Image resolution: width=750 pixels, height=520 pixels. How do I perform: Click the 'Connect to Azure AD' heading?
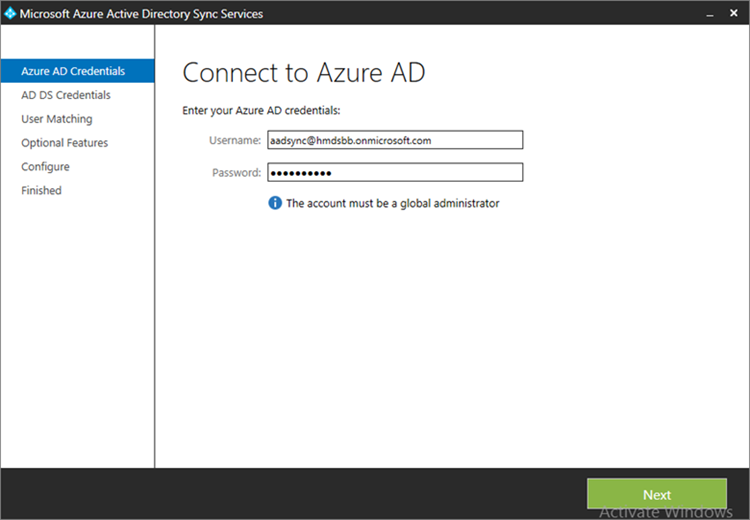pos(304,73)
